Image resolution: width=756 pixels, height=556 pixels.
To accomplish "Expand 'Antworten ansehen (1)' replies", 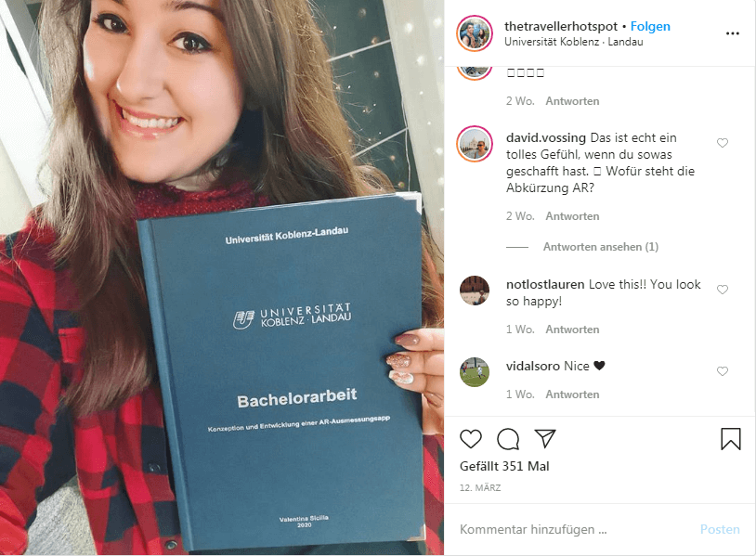I will [x=600, y=247].
